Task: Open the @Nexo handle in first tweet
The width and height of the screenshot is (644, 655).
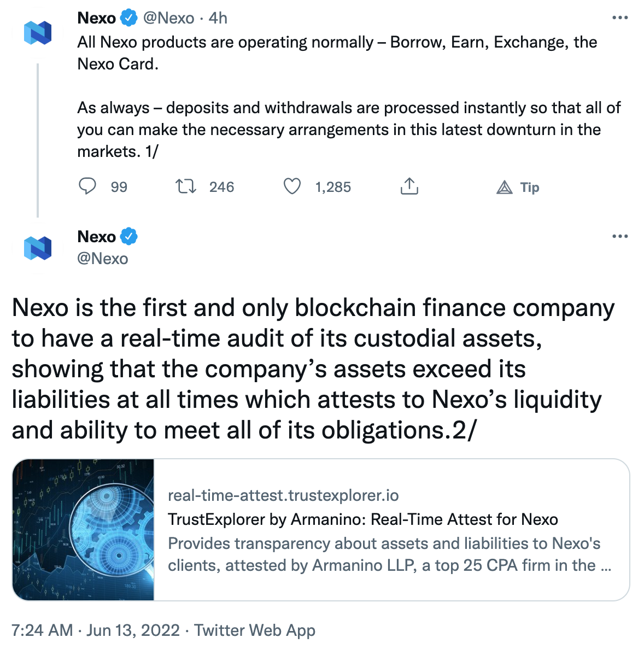Action: click(x=168, y=18)
